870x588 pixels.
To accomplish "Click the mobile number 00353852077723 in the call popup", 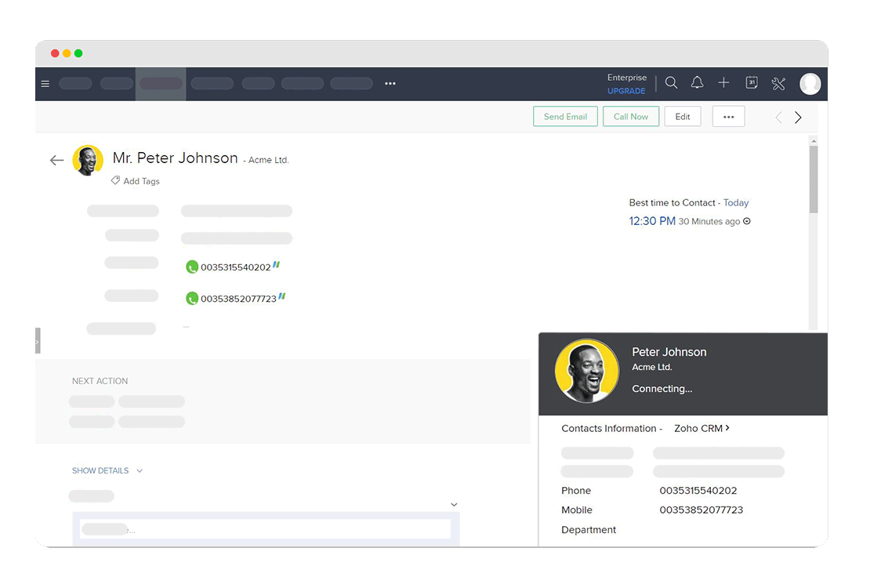I will [701, 510].
